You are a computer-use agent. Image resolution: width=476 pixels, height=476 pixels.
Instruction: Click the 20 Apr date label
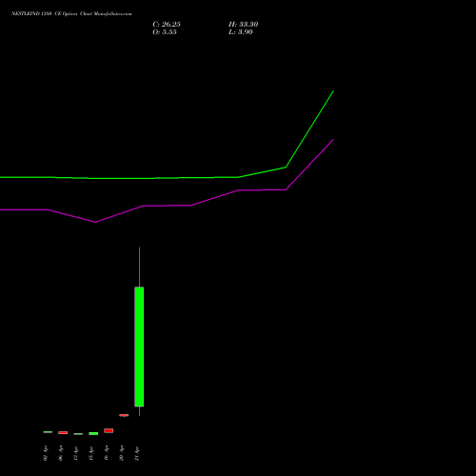122,453
